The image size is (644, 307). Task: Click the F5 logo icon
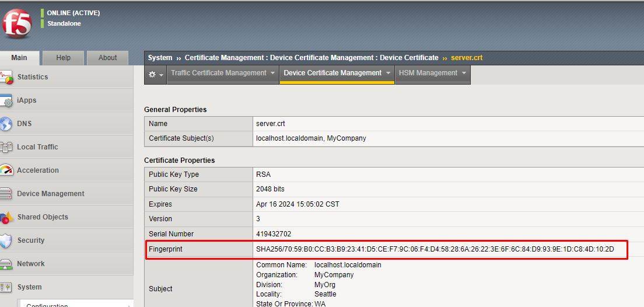pyautogui.click(x=17, y=24)
